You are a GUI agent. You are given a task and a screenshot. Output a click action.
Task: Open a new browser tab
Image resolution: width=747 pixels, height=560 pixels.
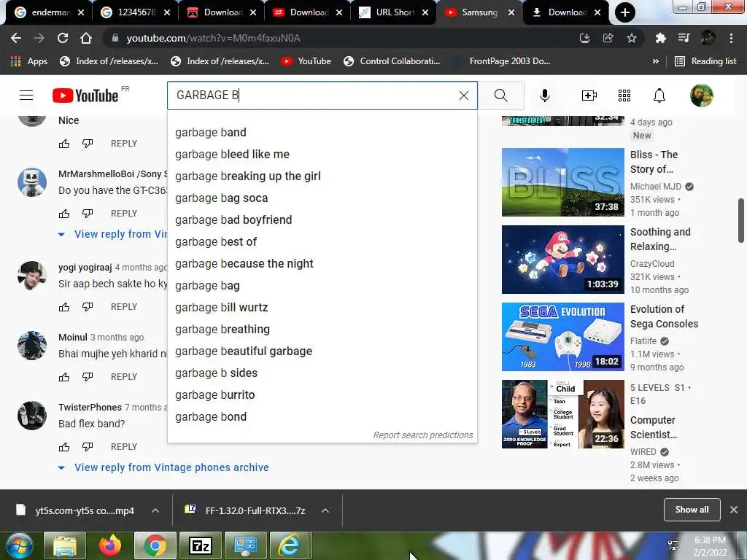(x=624, y=12)
